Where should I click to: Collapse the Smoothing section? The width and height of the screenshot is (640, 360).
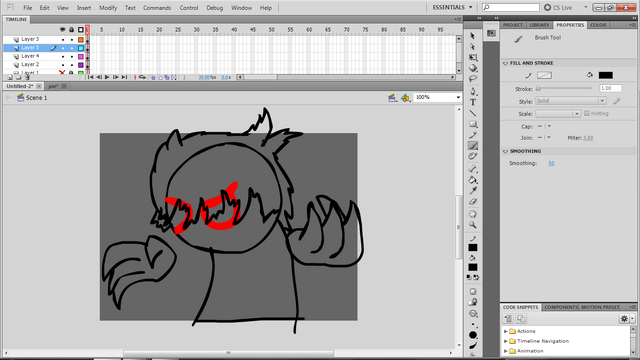click(505, 151)
